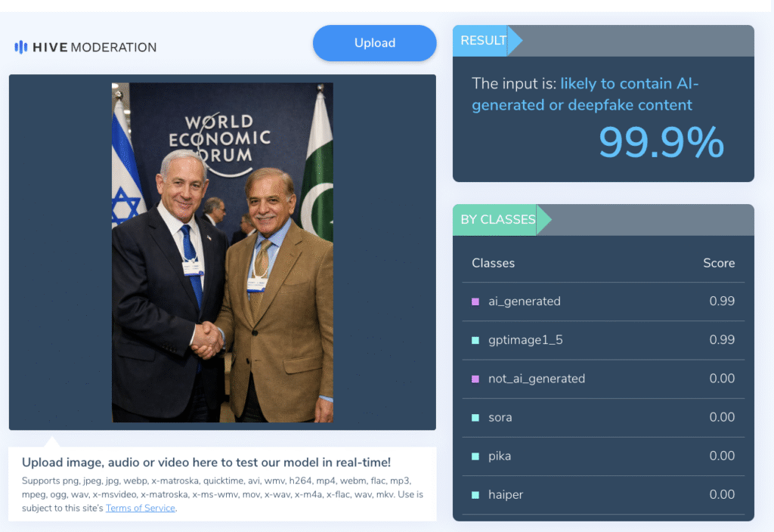The height and width of the screenshot is (532, 774).
Task: Click the Hive Moderation logo icon
Action: click(20, 47)
